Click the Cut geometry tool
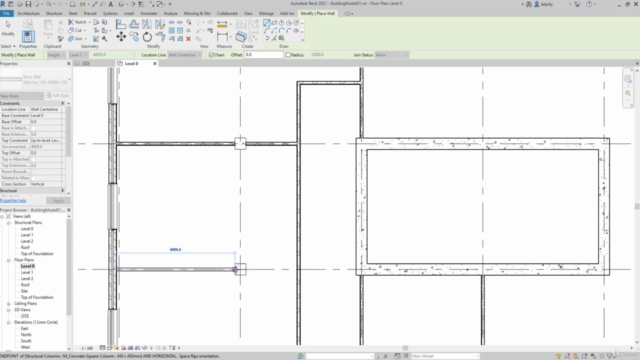Screen dimensions: 640x360 point(76,30)
